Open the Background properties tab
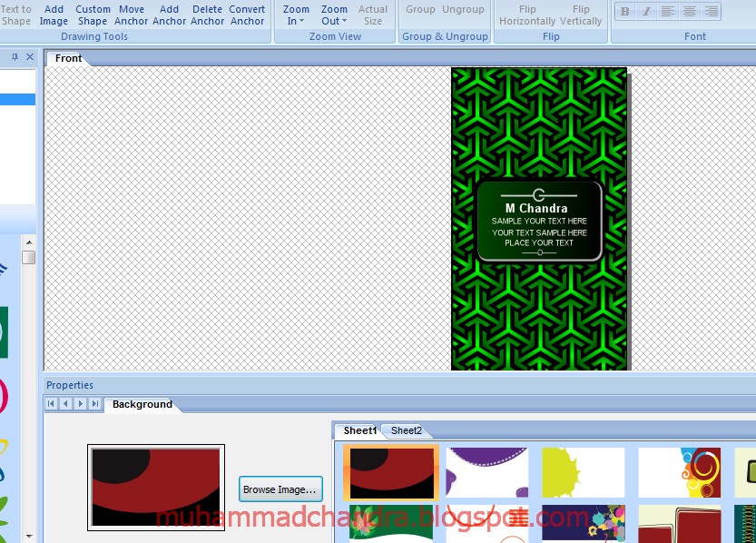756x543 pixels. click(x=142, y=404)
